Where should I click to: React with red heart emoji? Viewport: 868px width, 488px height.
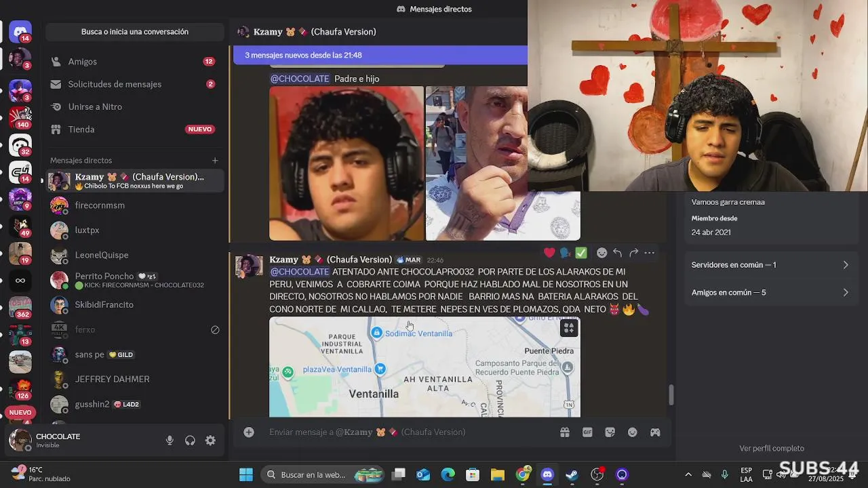549,253
